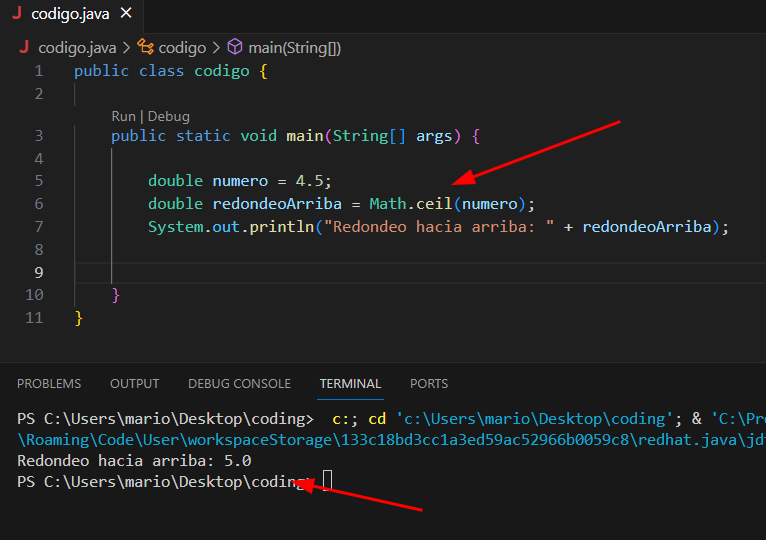
Task: Open the PROBLEMS panel tab
Action: pyautogui.click(x=49, y=384)
